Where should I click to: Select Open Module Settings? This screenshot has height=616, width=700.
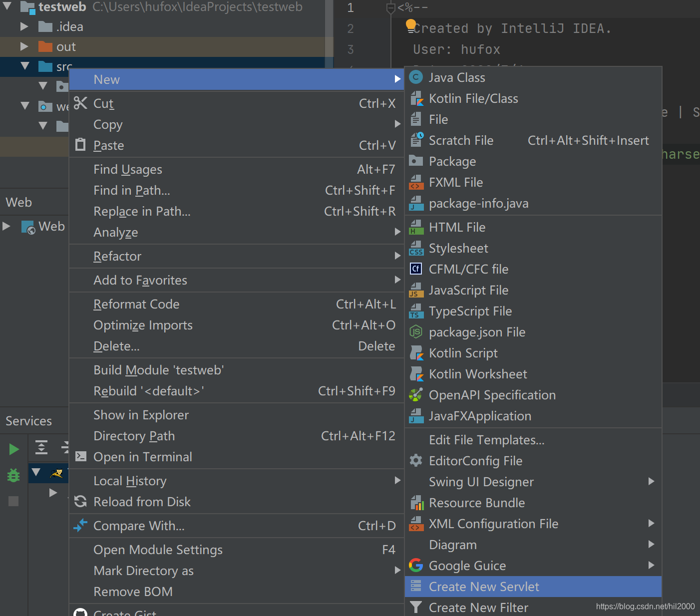click(x=236, y=550)
